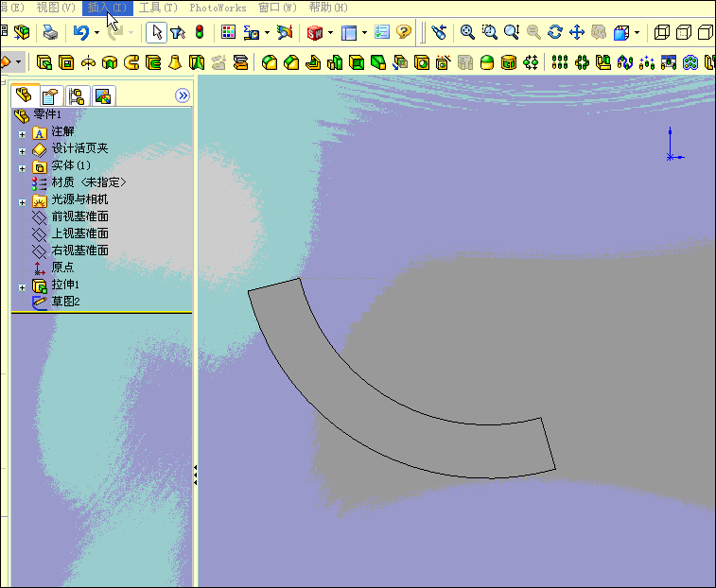Click the Linear Pattern icon
The image size is (716, 588).
pos(559,62)
